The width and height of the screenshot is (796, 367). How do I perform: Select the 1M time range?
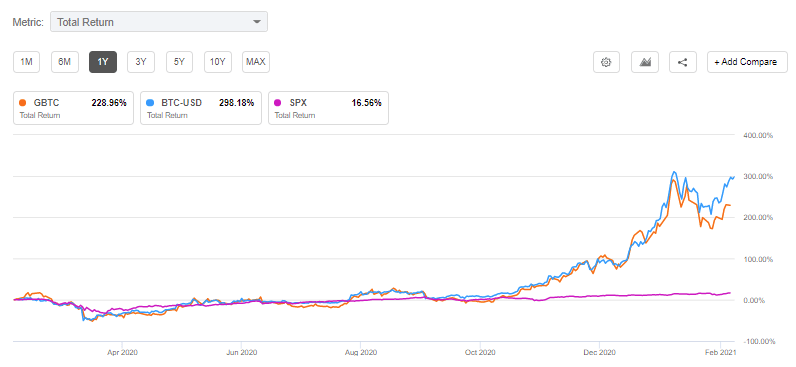26,62
